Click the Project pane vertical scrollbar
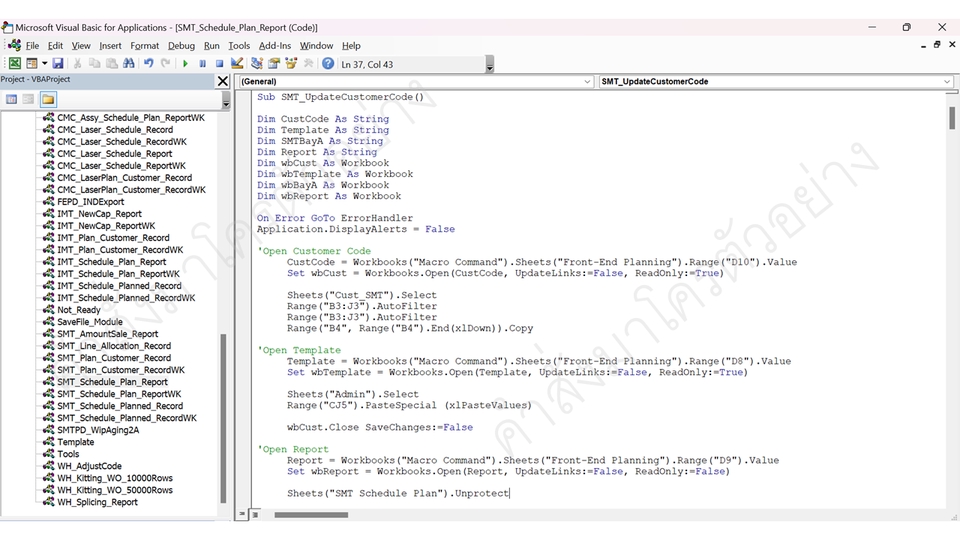The image size is (960, 540). pyautogui.click(x=223, y=418)
